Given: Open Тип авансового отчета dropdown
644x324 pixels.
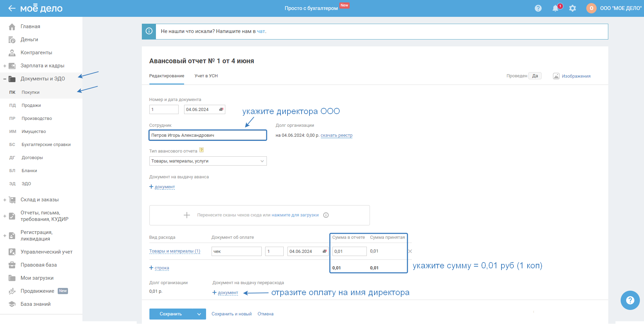Looking at the screenshot, I should coord(208,161).
